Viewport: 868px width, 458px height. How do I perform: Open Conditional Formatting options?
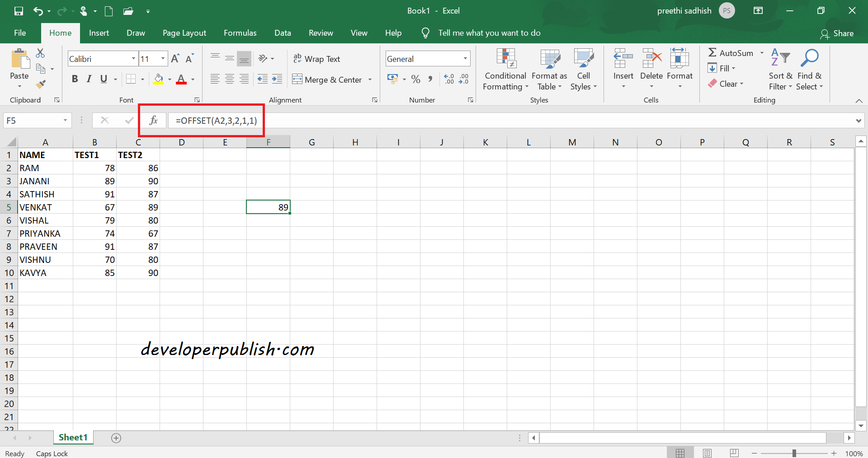(x=505, y=69)
